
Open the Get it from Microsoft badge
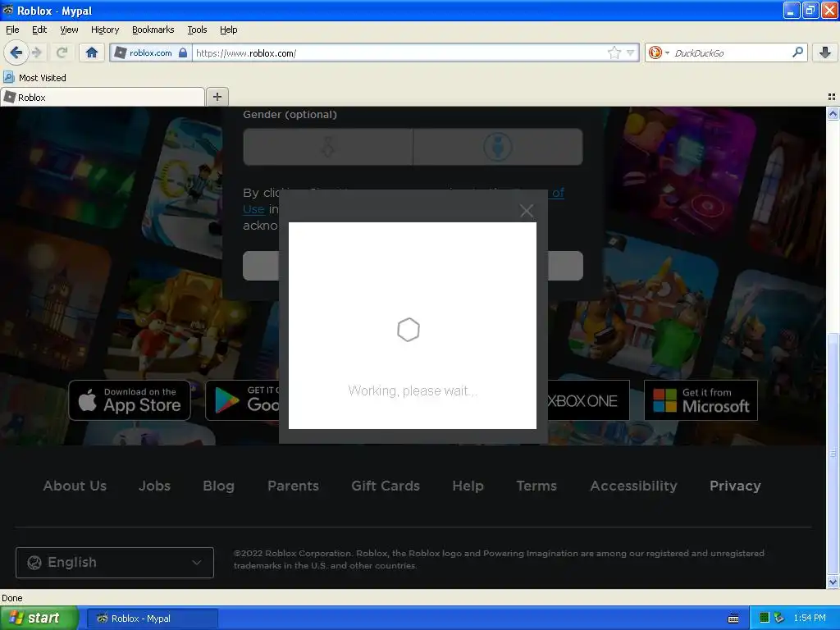701,400
